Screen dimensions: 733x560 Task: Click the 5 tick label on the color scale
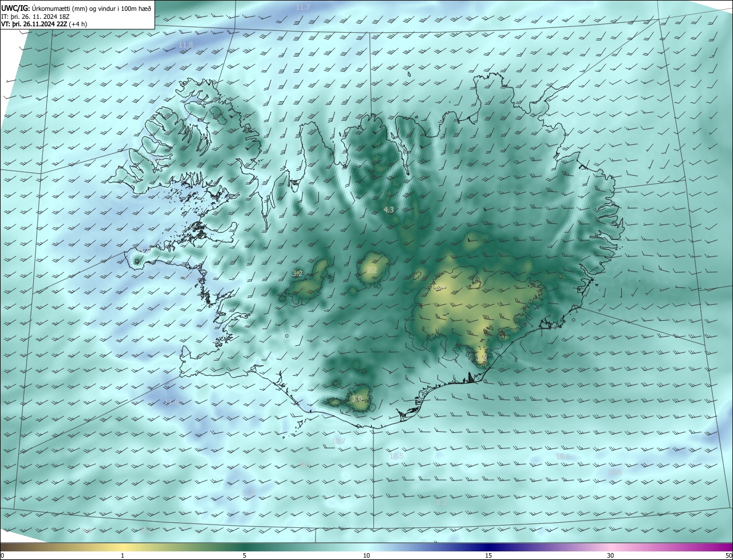pyautogui.click(x=245, y=555)
